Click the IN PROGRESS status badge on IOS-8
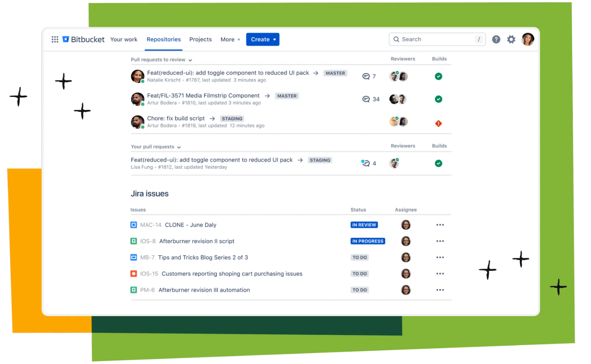The height and width of the screenshot is (364, 591). pos(367,241)
